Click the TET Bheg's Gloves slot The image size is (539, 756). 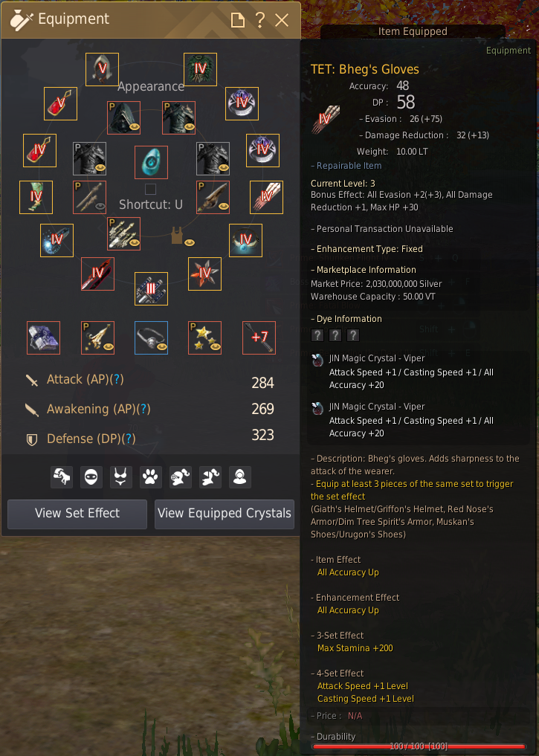click(x=267, y=197)
